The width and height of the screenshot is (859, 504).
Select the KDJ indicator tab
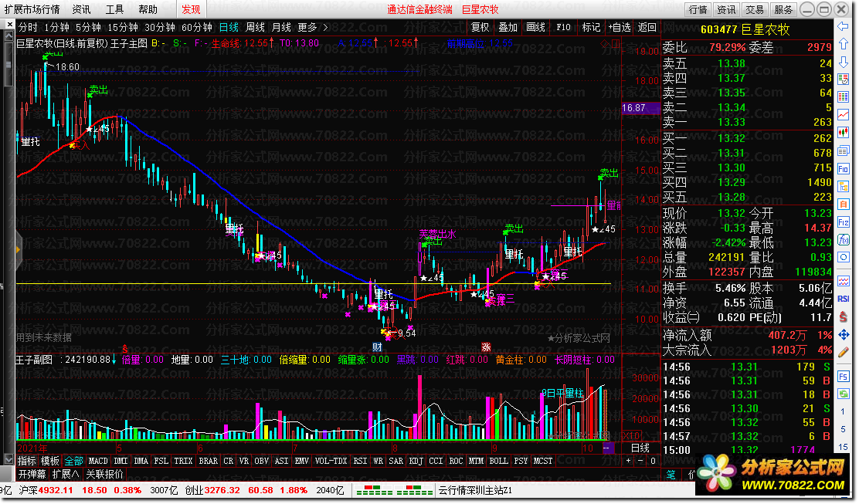[x=416, y=462]
